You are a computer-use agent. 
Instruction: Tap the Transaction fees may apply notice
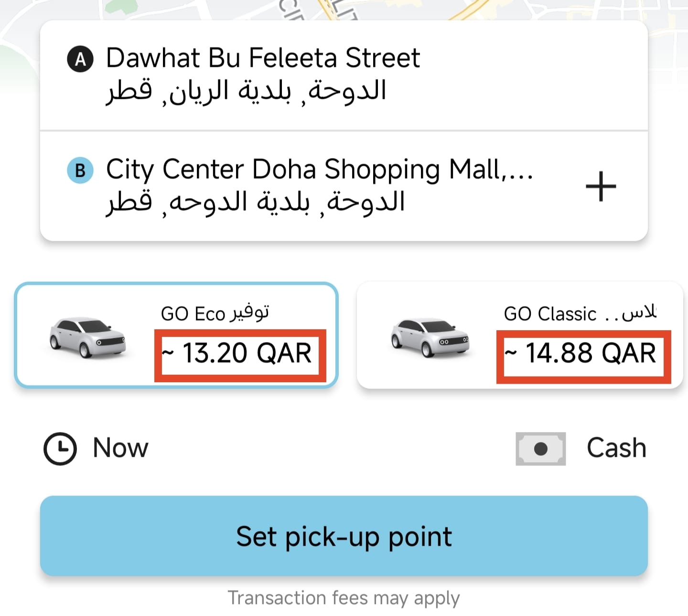[344, 598]
